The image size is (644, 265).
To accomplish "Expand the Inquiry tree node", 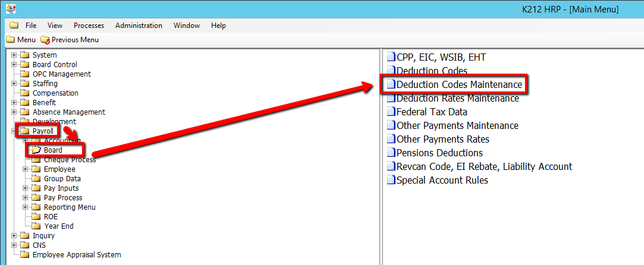I will click(14, 236).
